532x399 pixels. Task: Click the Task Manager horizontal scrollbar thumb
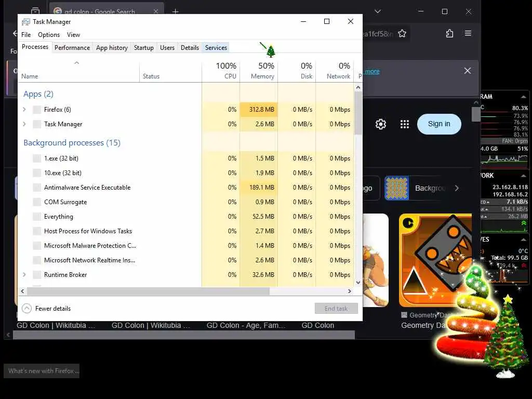pyautogui.click(x=148, y=291)
